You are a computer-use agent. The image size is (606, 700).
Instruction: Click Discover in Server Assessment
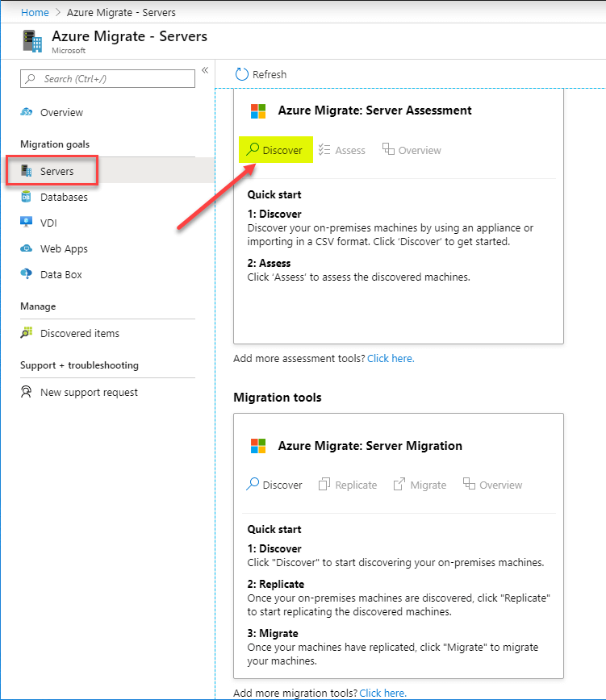[x=275, y=150]
